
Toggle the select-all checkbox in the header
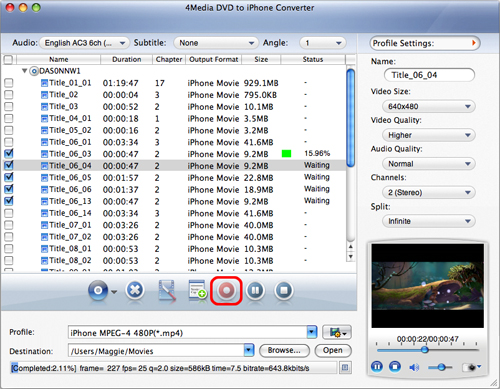(8, 59)
